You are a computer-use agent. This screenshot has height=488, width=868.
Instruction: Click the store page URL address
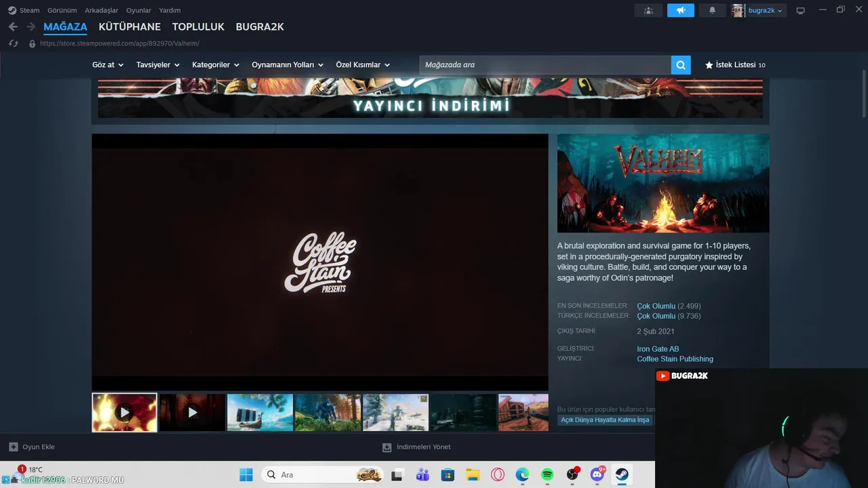tap(119, 43)
